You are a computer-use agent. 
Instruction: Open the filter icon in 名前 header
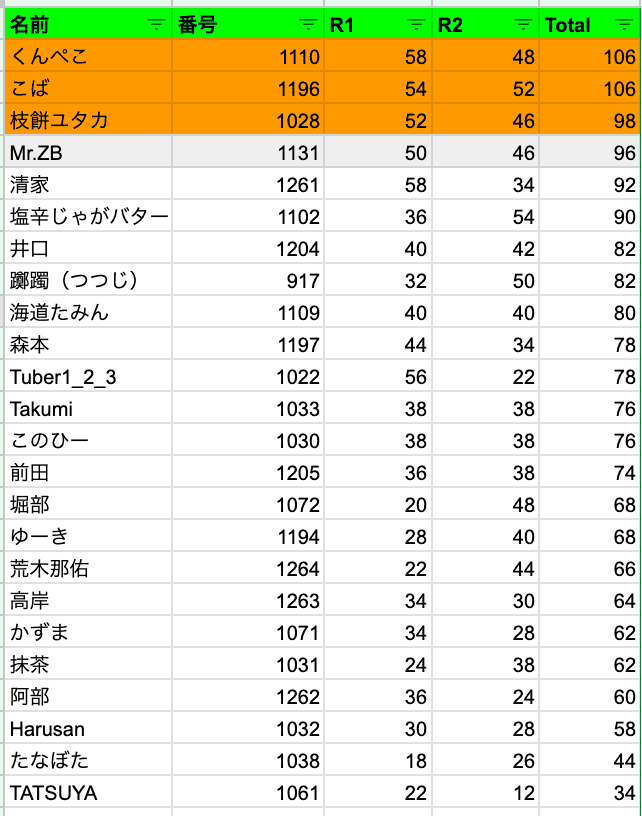tap(156, 25)
